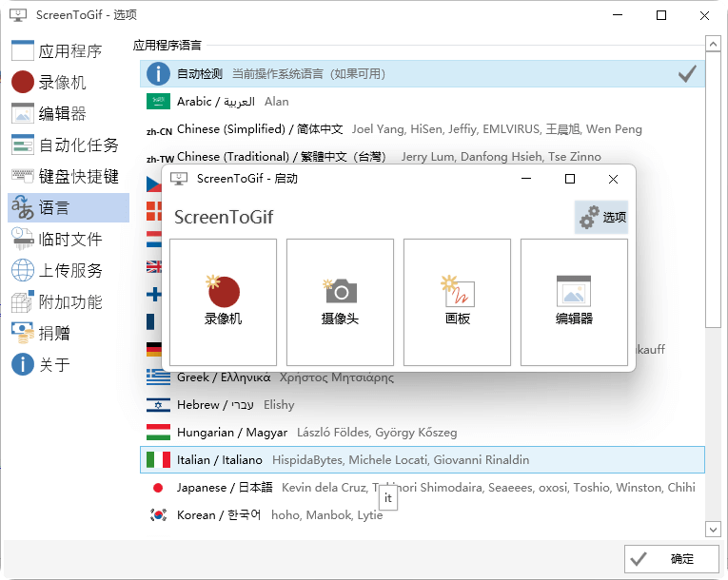Viewport: 728px width, 580px height.
Task: Click the Hungarian flag icon
Action: 158,432
